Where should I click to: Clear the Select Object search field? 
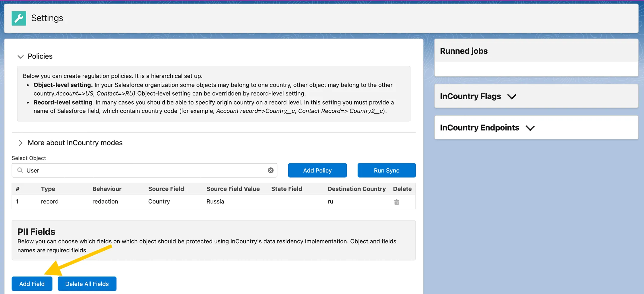click(270, 170)
